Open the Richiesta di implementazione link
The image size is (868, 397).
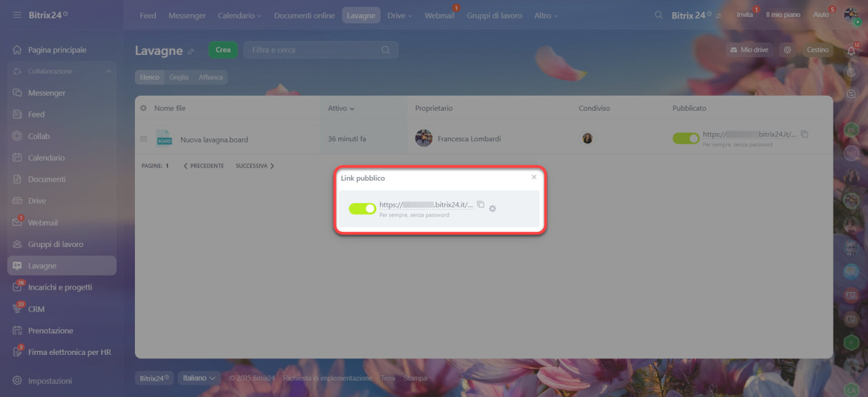click(x=328, y=378)
